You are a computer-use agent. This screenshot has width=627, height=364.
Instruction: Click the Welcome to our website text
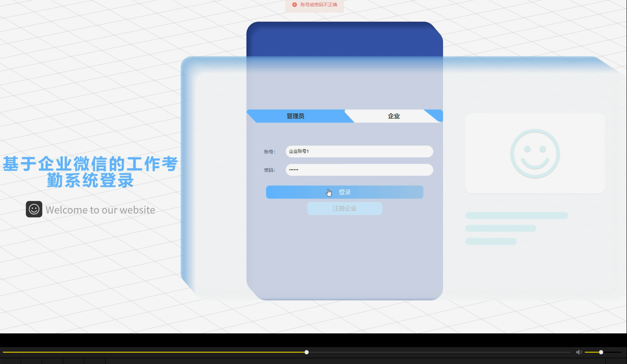pos(100,210)
